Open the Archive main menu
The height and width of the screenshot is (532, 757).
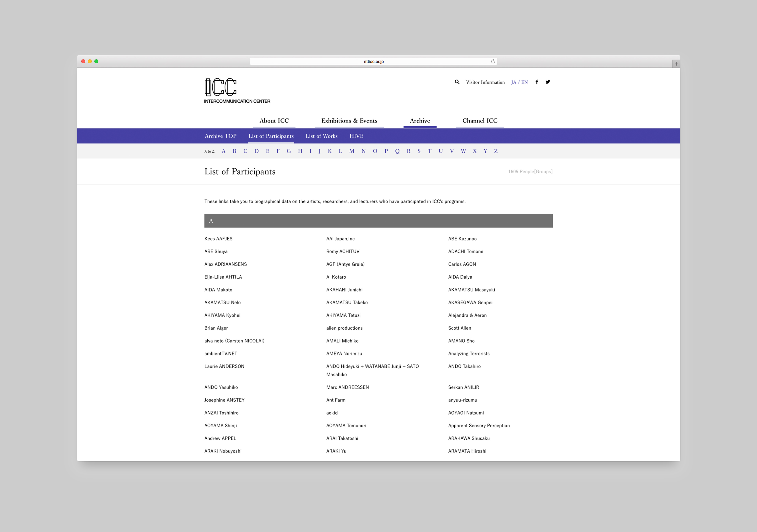[420, 121]
